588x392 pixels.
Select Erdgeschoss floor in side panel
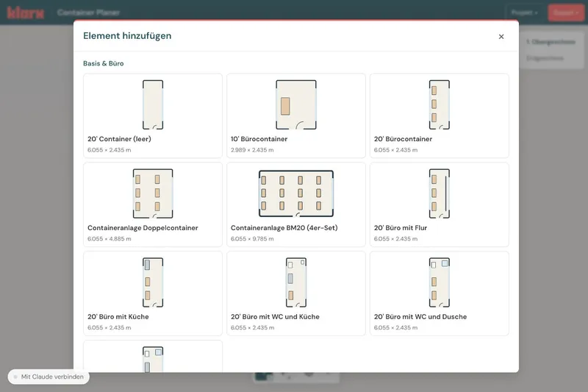(545, 58)
